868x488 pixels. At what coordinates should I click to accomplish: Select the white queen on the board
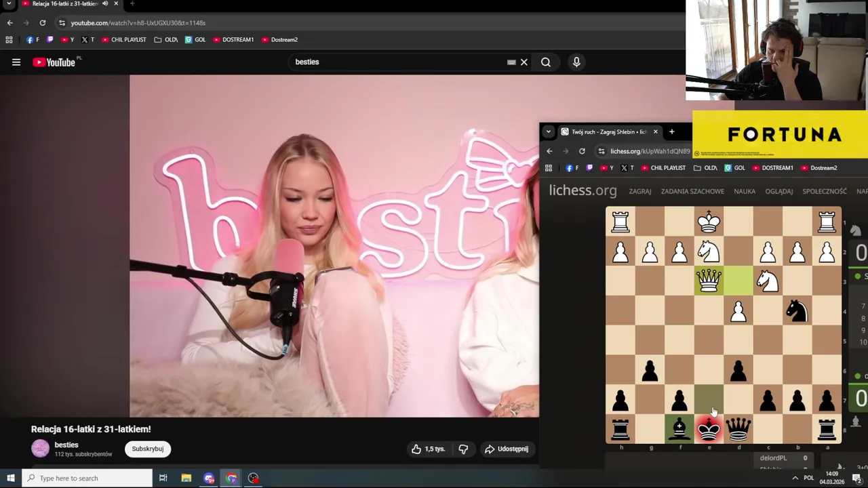click(709, 281)
